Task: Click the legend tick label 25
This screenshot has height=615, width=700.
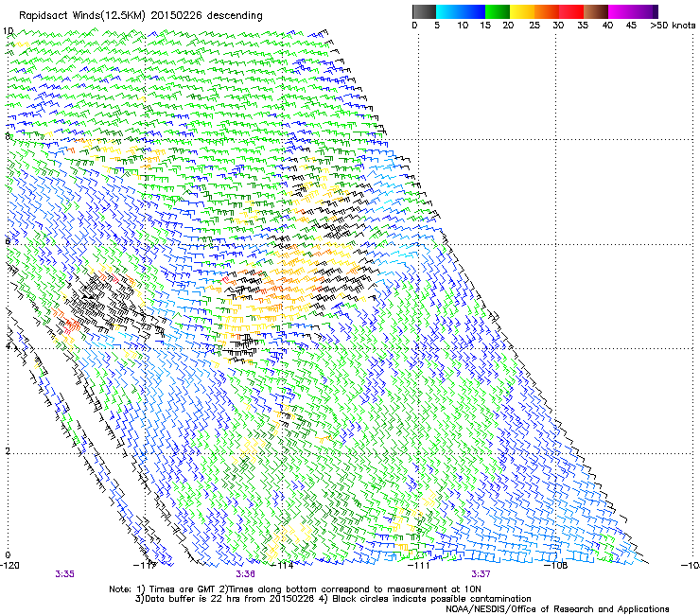Action: click(x=534, y=26)
